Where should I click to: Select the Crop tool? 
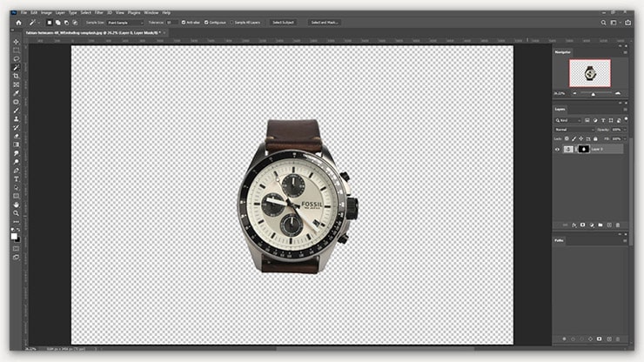[16, 76]
